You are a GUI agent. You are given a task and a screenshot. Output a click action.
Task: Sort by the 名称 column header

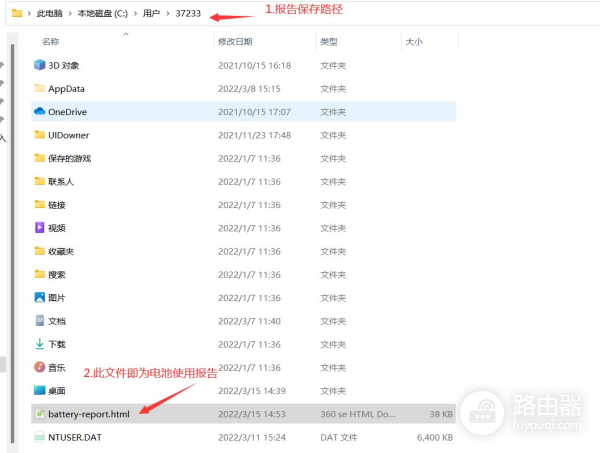(x=51, y=42)
